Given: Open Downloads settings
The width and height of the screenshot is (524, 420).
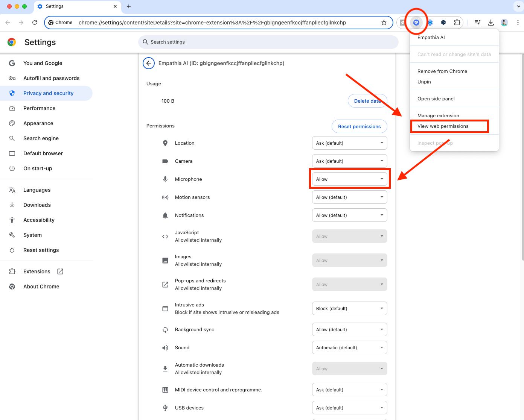Looking at the screenshot, I should [x=46, y=205].
